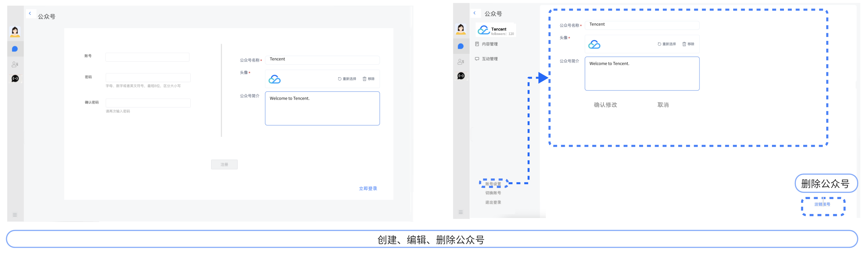Screen dimensions: 868x258
Task: Open hamburger menu on edit screen sidebar
Action: tap(461, 212)
